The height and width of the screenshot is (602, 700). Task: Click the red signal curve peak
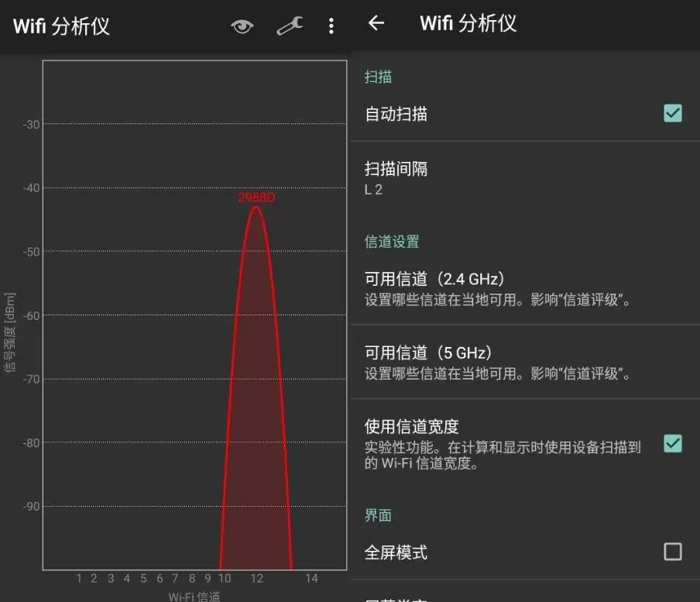click(256, 208)
